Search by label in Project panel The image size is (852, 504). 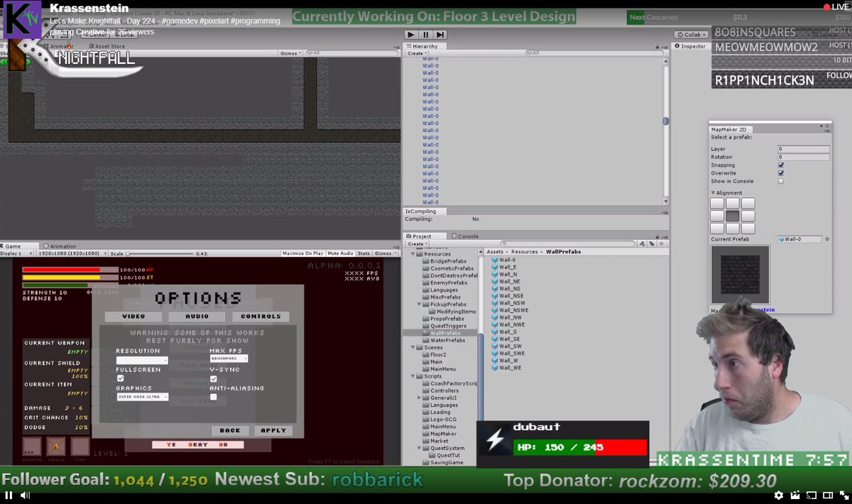click(x=651, y=243)
